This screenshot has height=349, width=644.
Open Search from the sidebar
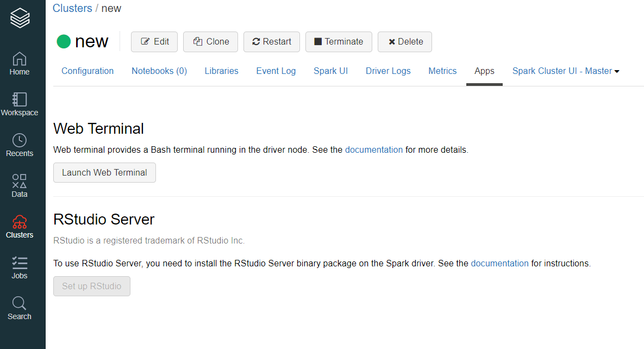[20, 308]
